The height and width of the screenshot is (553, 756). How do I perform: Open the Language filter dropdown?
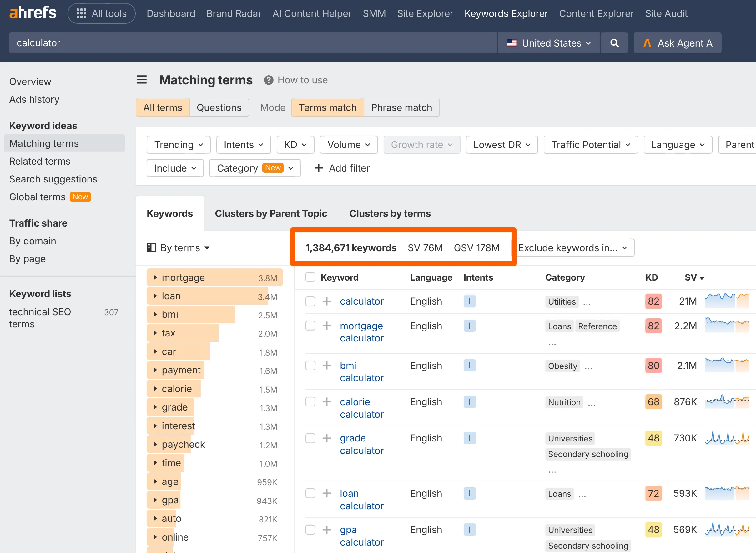click(678, 145)
